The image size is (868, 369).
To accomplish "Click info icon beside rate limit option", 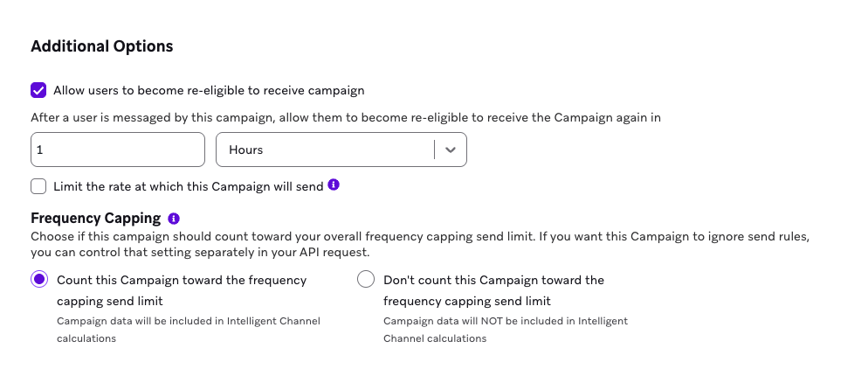I will (x=334, y=185).
